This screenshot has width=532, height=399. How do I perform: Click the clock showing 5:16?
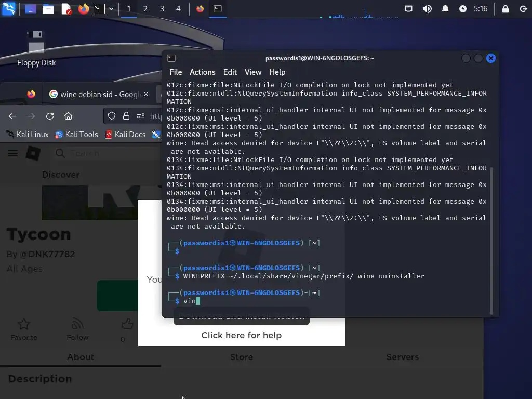coord(481,9)
